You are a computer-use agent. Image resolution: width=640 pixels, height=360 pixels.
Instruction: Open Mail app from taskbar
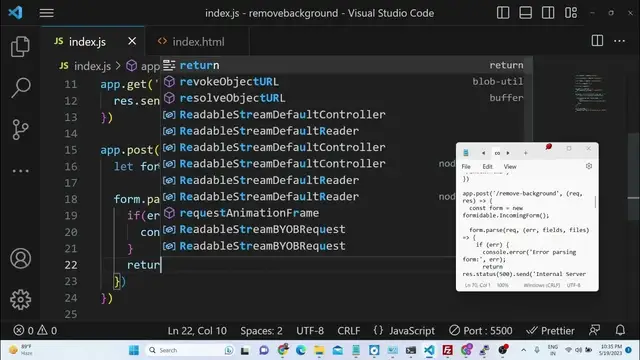pyautogui.click(x=337, y=350)
